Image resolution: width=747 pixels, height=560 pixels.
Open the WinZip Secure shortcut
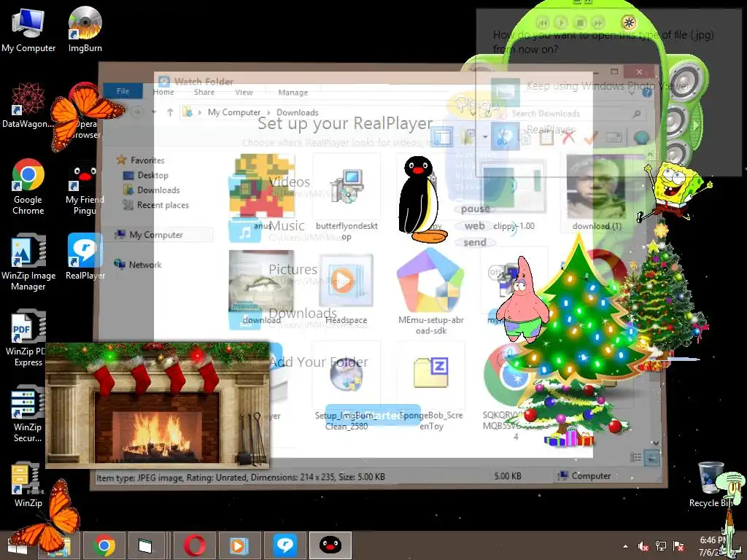28,413
